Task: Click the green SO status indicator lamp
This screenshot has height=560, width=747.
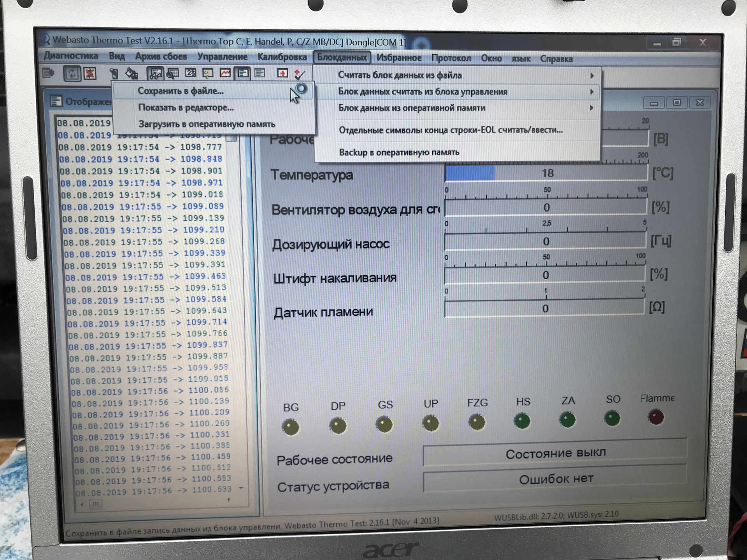Action: coord(612,418)
